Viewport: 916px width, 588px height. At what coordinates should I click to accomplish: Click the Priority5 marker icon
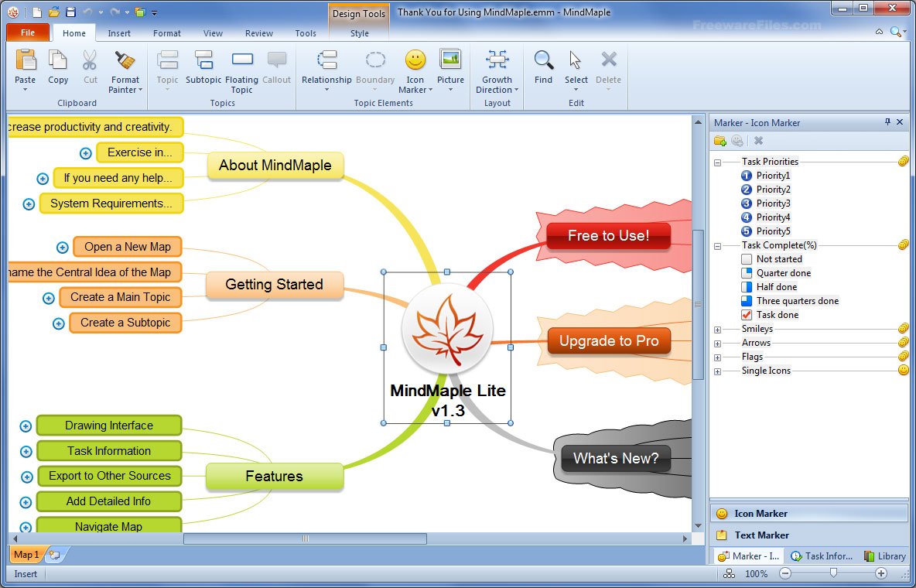click(746, 231)
